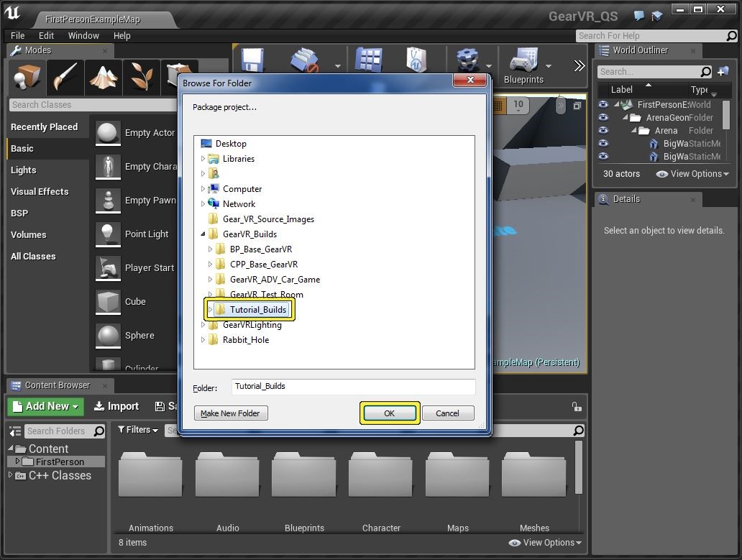This screenshot has height=560, width=742.
Task: Toggle visibility of second BigWall static mesh
Action: [603, 156]
